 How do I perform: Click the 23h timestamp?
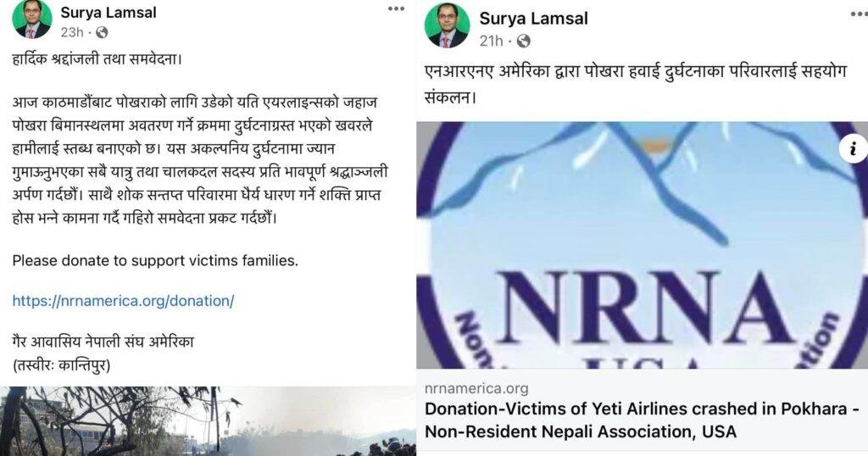[x=72, y=33]
